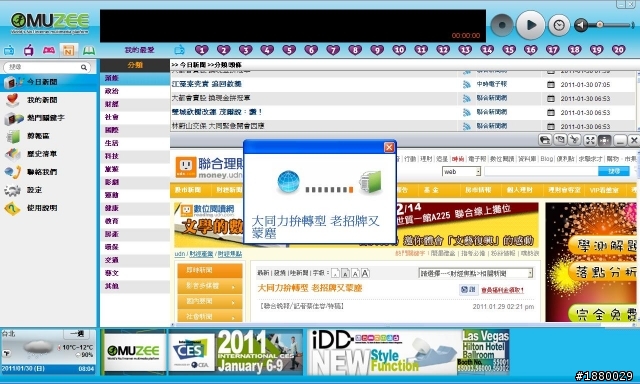Select favorite heart number 10
This screenshot has width=640, height=384.
pos(399,50)
